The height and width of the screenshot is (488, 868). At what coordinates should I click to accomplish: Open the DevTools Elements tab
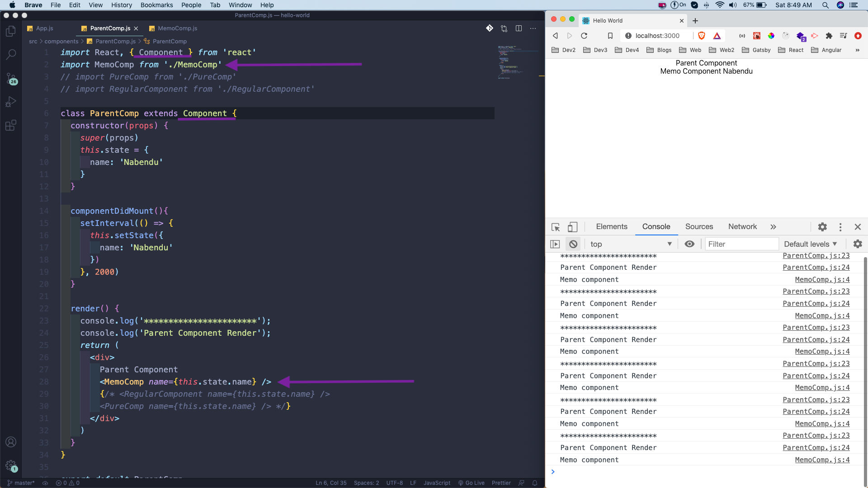pyautogui.click(x=612, y=227)
